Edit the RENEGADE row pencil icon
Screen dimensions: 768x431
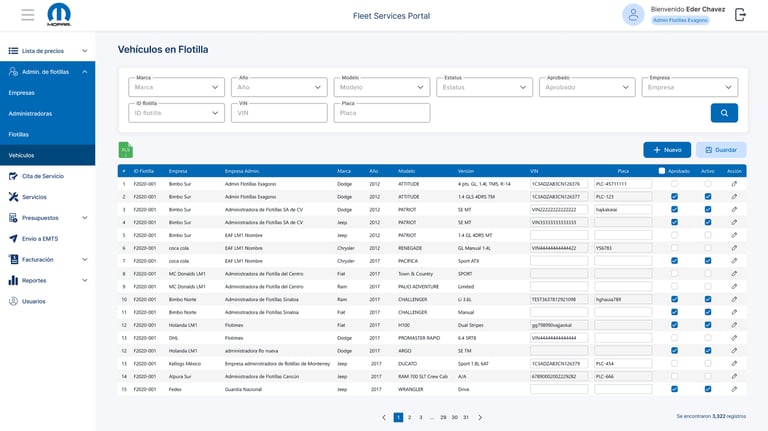[x=734, y=248]
